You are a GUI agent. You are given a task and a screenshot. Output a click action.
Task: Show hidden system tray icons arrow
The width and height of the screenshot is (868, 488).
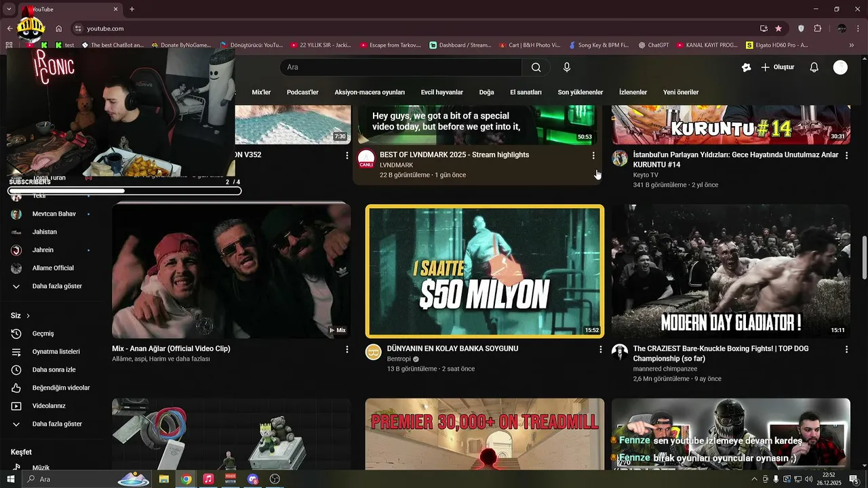click(x=754, y=479)
